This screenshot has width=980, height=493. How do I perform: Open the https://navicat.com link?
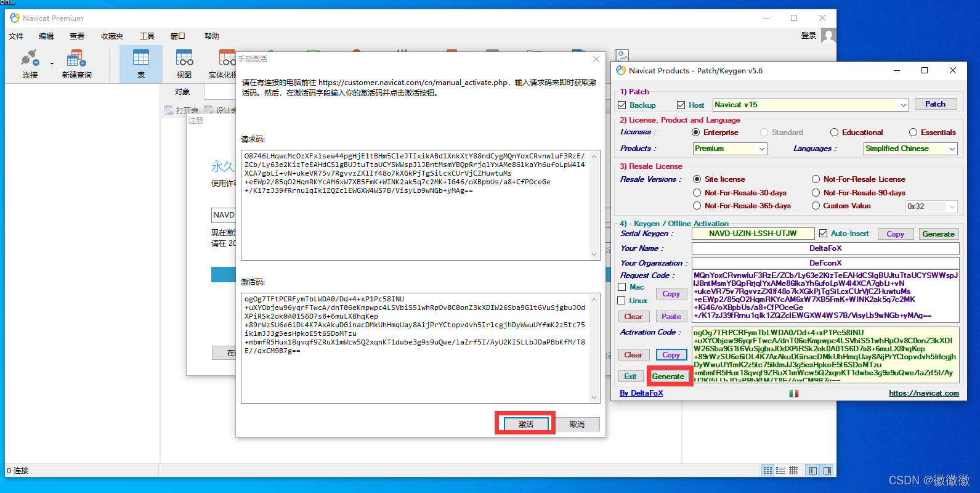click(x=924, y=393)
